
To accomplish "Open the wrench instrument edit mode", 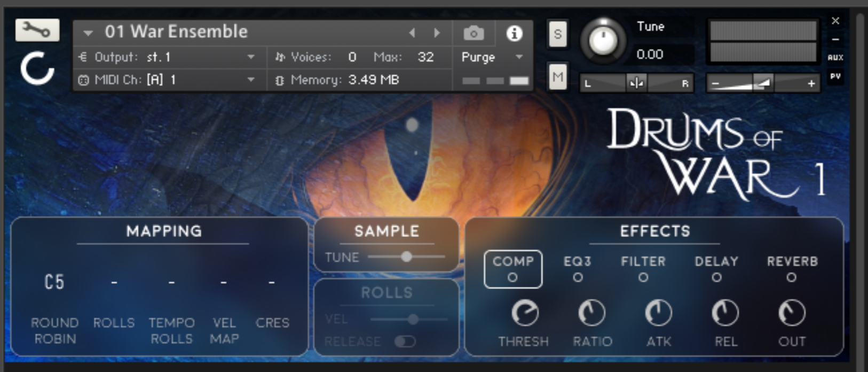I will pyautogui.click(x=37, y=30).
